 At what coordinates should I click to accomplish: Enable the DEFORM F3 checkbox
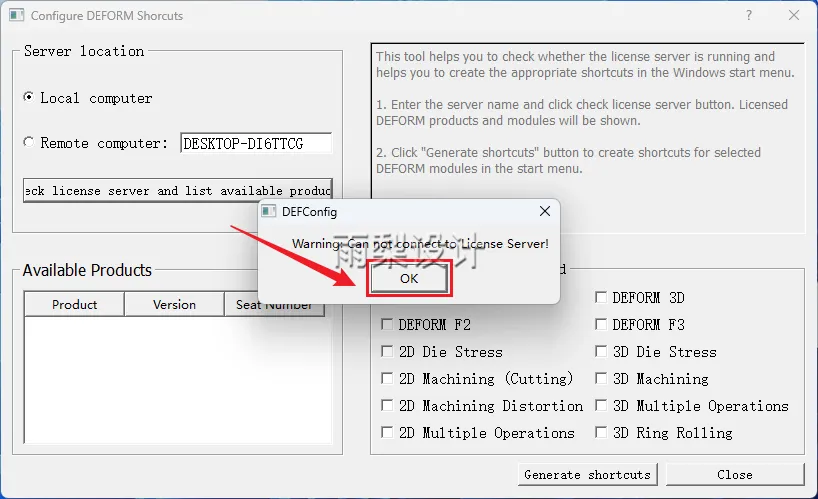(x=601, y=324)
